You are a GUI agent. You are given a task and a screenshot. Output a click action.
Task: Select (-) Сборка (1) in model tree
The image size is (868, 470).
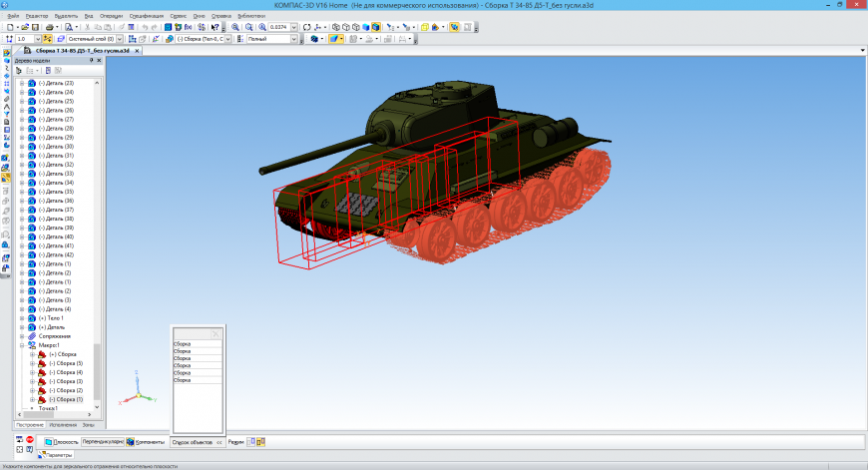tap(66, 399)
